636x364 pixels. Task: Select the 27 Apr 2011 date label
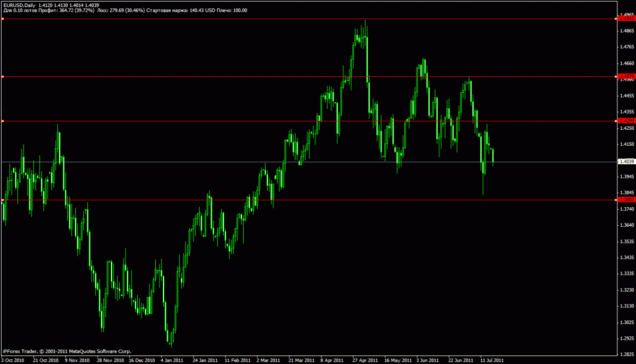click(x=366, y=360)
